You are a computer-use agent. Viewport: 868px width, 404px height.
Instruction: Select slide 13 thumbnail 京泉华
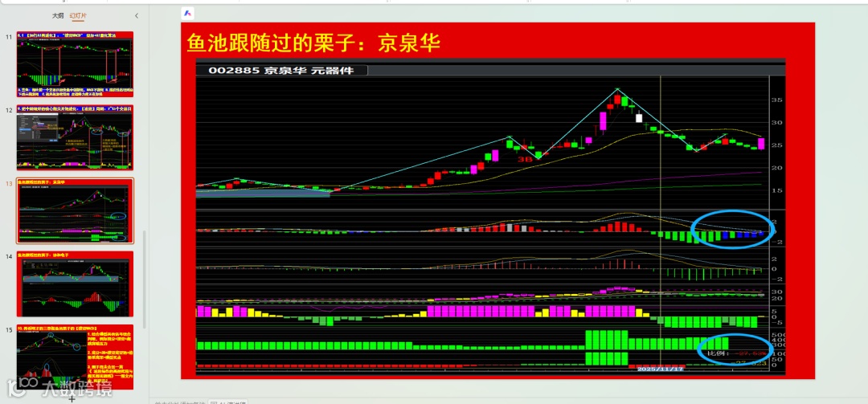click(75, 210)
